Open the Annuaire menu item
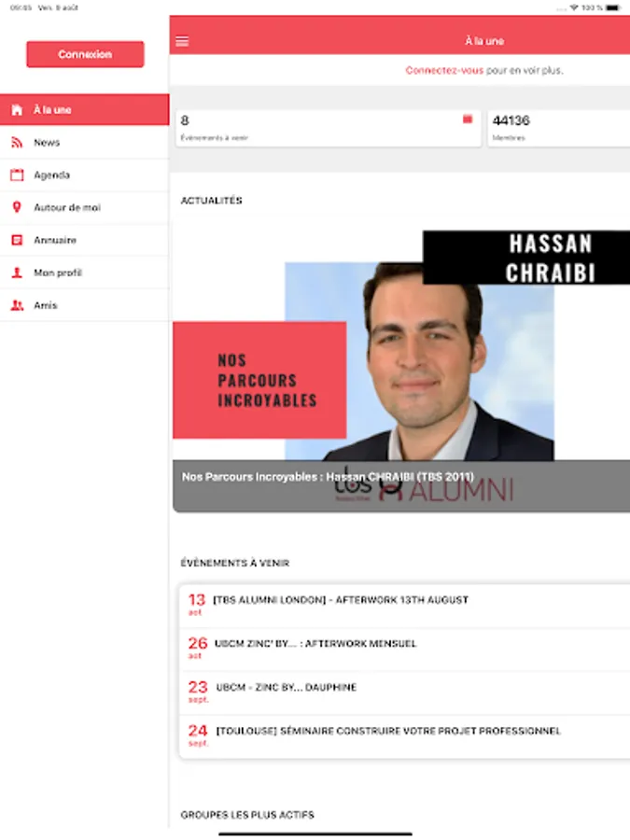630x840 pixels. [85, 240]
